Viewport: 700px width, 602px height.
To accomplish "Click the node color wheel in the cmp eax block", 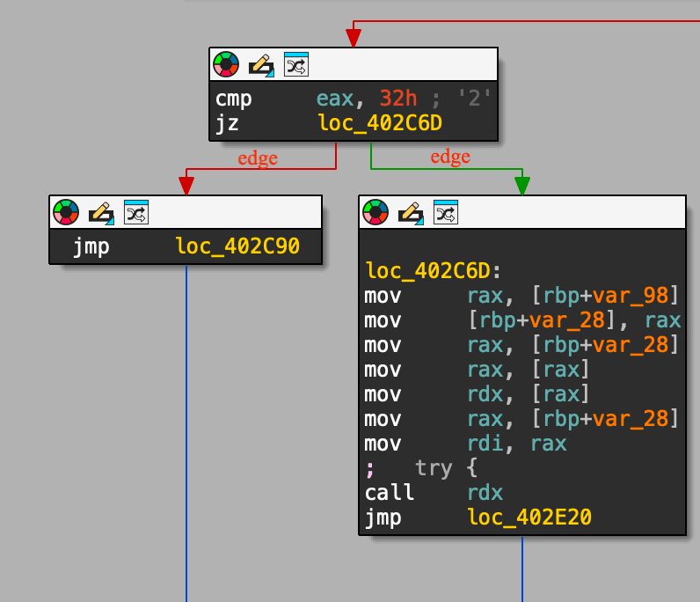I will 226,64.
